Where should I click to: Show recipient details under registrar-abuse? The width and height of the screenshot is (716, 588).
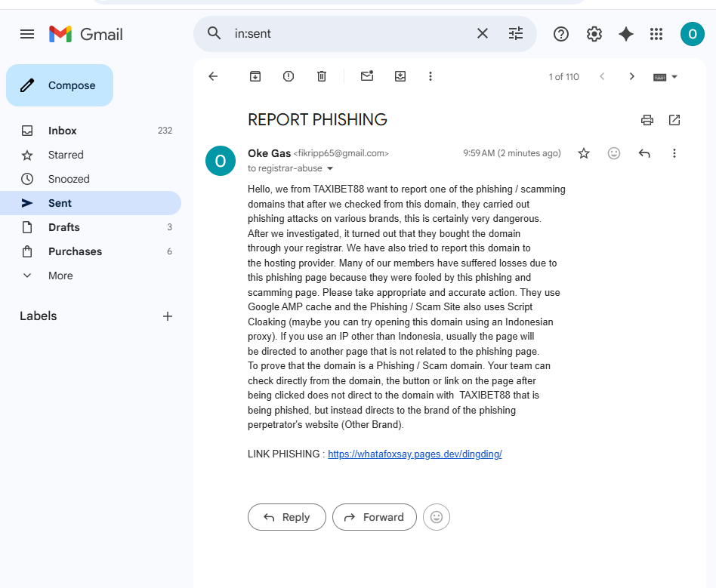pyautogui.click(x=330, y=168)
